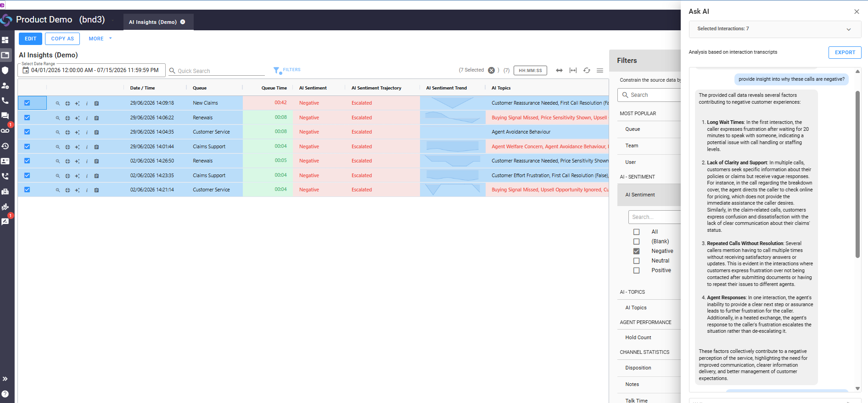868x403 pixels.
Task: Expand the Team filter section
Action: 649,146
